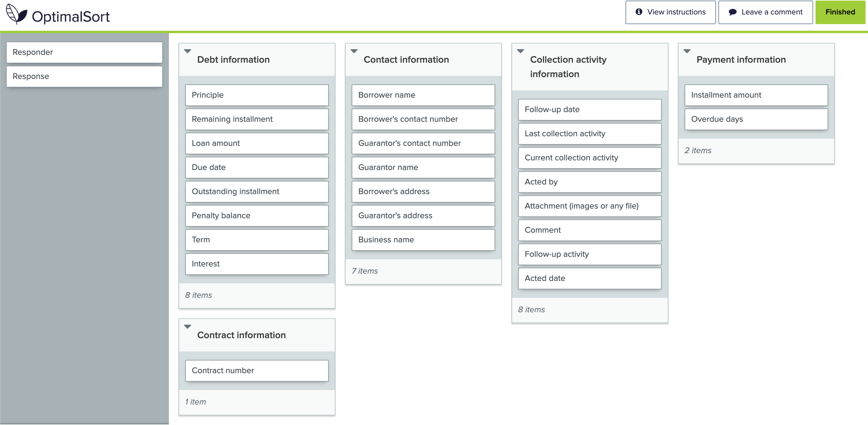Select the Overdue days card
Viewport: 868px width, 425px height.
click(756, 119)
